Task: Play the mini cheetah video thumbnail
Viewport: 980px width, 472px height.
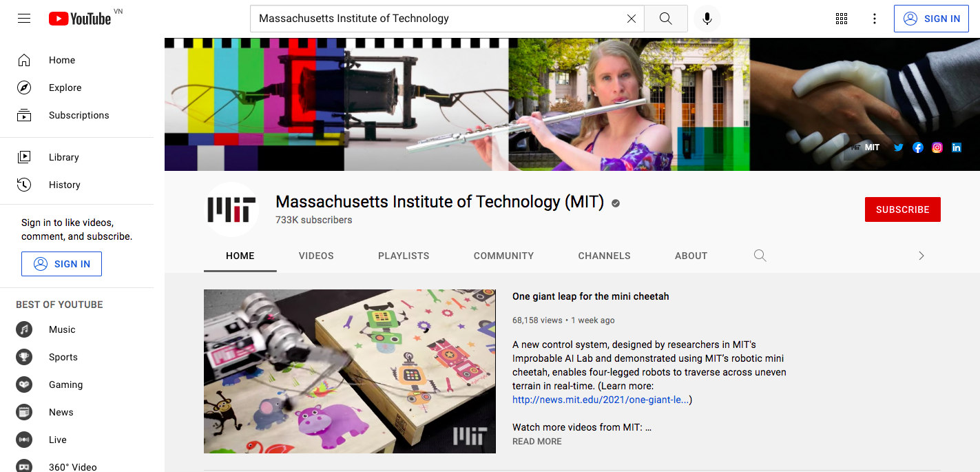Action: point(350,371)
